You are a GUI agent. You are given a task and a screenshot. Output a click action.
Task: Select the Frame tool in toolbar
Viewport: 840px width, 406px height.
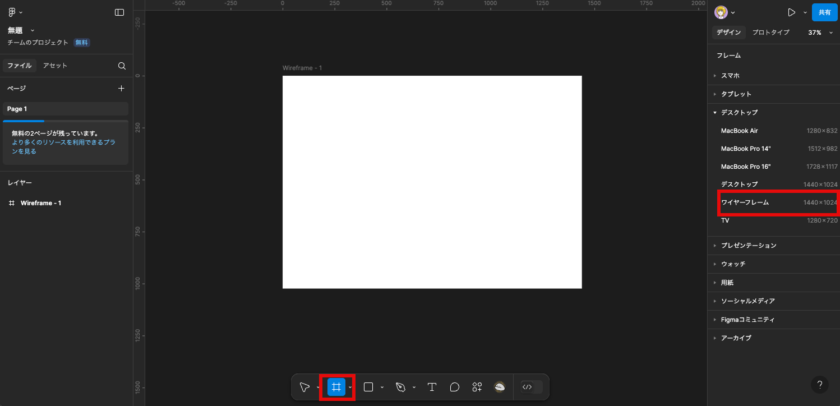tap(337, 387)
